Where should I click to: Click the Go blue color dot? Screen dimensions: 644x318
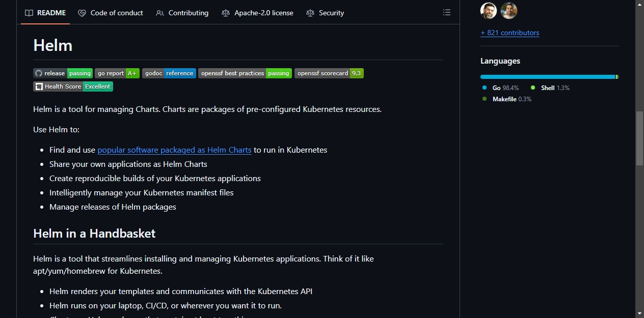pyautogui.click(x=485, y=88)
